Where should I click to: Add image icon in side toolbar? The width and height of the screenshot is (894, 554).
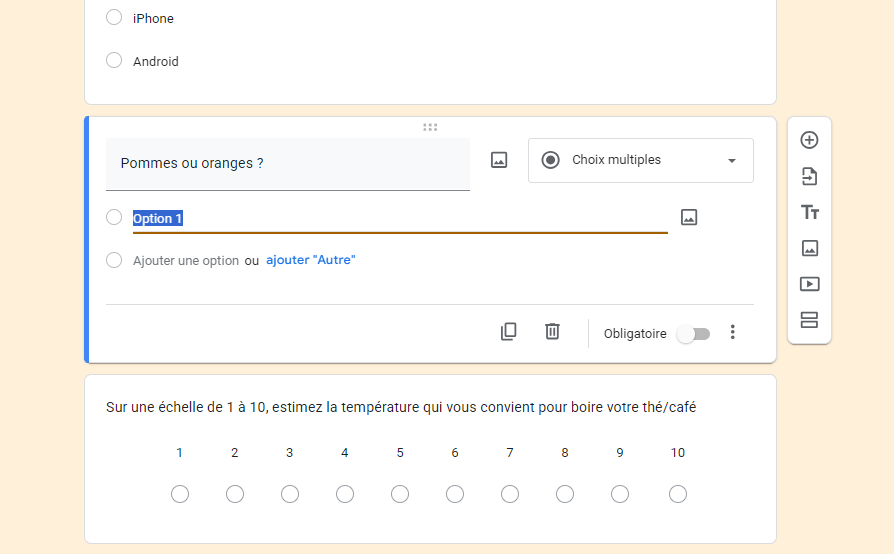coord(810,248)
